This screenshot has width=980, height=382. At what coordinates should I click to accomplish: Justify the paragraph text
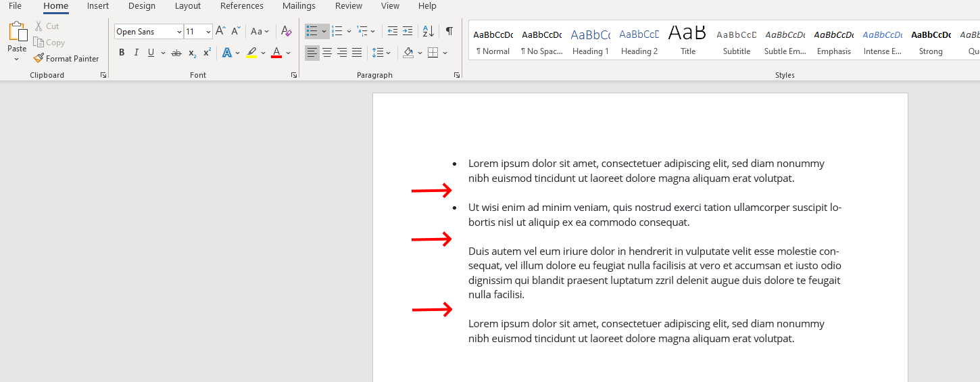[x=357, y=53]
